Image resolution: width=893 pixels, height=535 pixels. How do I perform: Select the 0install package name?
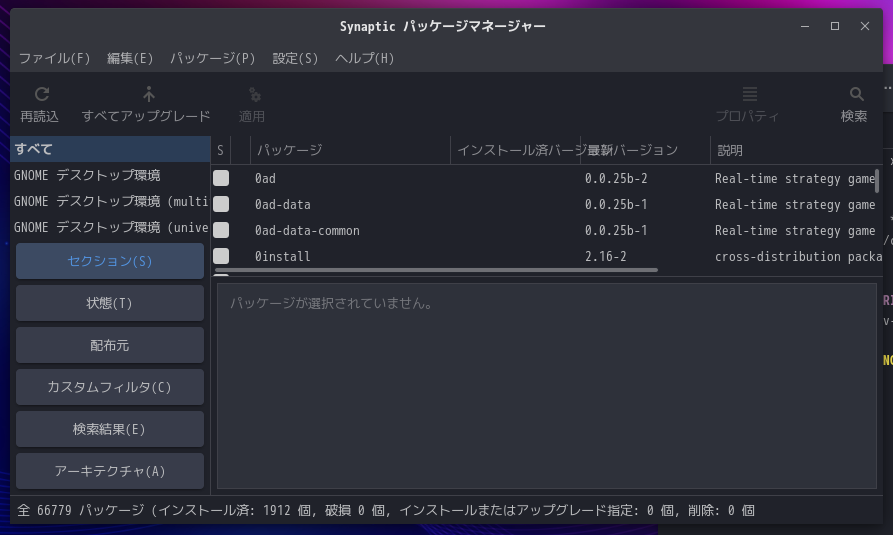tap(283, 256)
